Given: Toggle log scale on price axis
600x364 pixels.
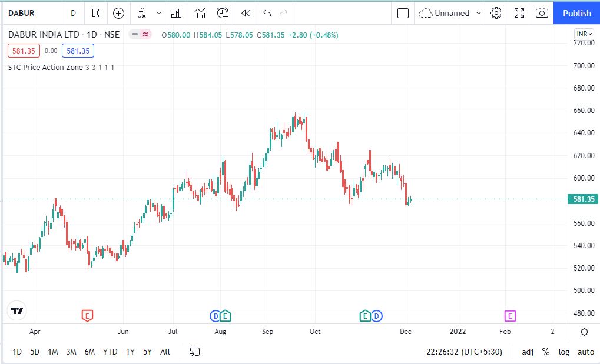Looking at the screenshot, I should click(x=564, y=352).
